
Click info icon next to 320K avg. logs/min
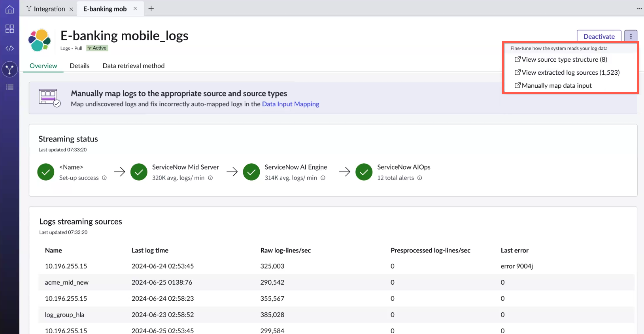tap(210, 178)
